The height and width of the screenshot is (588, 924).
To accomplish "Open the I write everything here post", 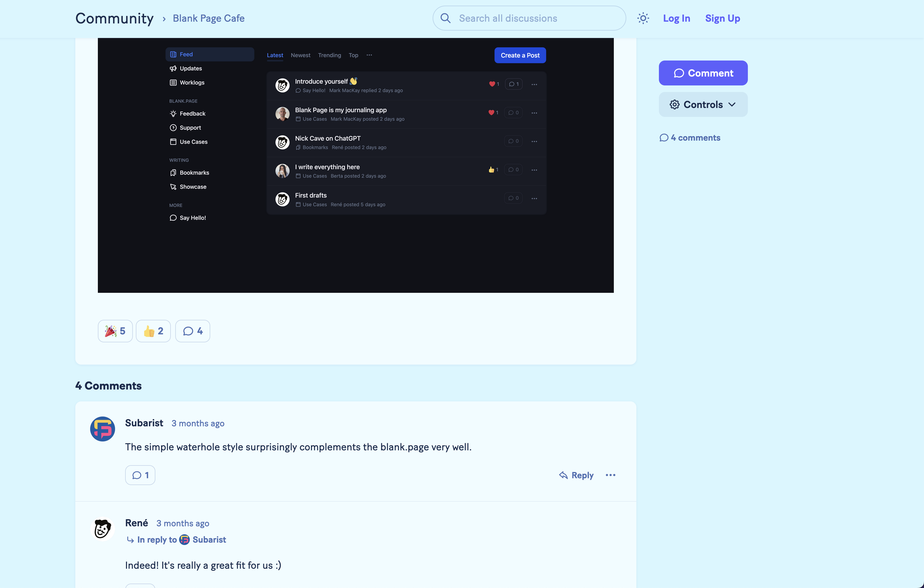I will (327, 167).
